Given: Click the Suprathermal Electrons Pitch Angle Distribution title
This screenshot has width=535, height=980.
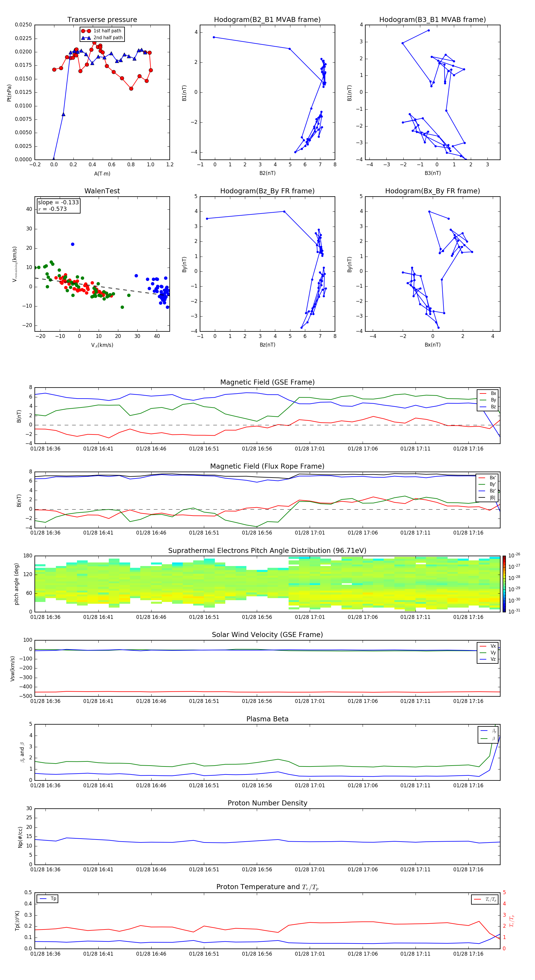Looking at the screenshot, I should (x=267, y=551).
